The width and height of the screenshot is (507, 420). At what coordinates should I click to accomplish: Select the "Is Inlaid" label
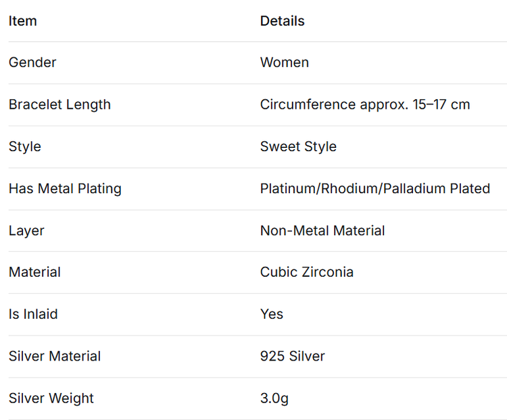[33, 314]
